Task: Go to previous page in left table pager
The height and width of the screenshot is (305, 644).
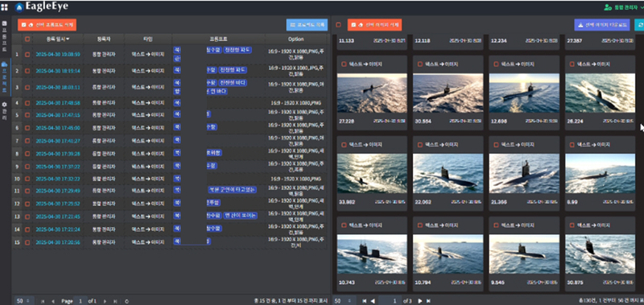Action: [53, 301]
